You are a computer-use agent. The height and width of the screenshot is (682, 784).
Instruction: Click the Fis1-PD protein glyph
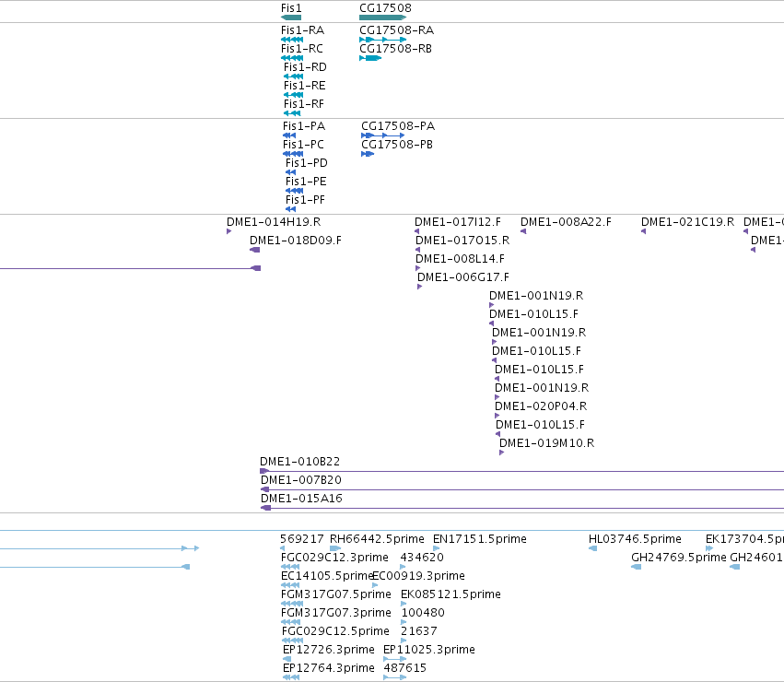(x=290, y=172)
